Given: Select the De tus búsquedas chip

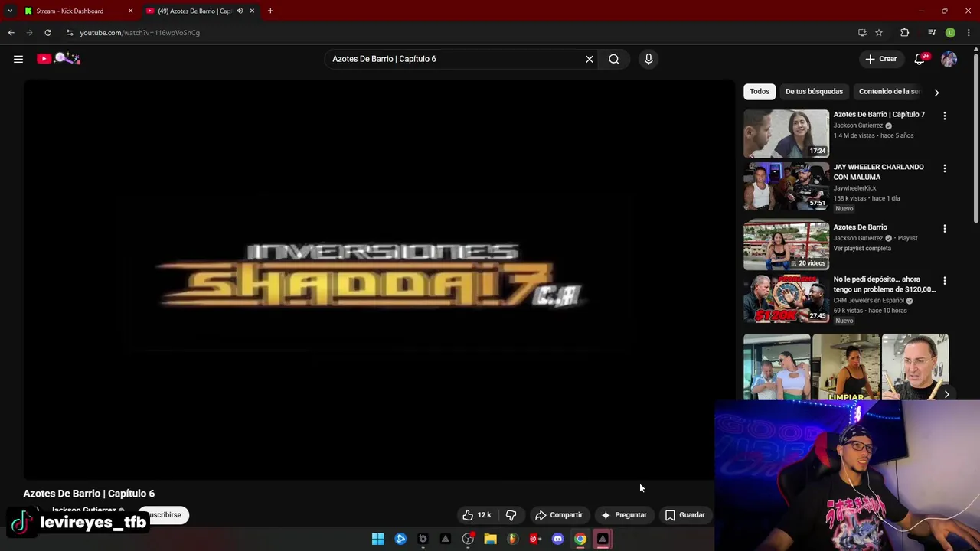Looking at the screenshot, I should click(x=814, y=92).
